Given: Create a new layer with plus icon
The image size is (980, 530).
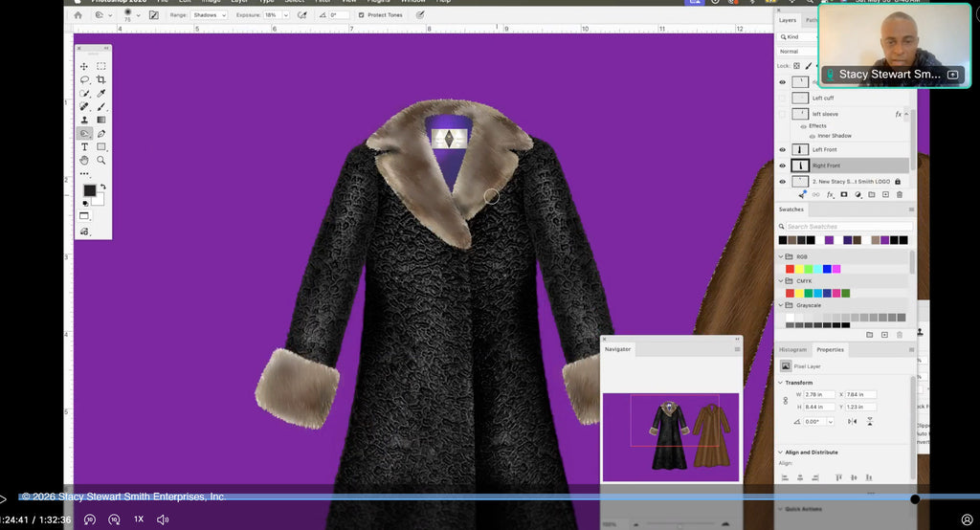Looking at the screenshot, I should click(x=885, y=195).
